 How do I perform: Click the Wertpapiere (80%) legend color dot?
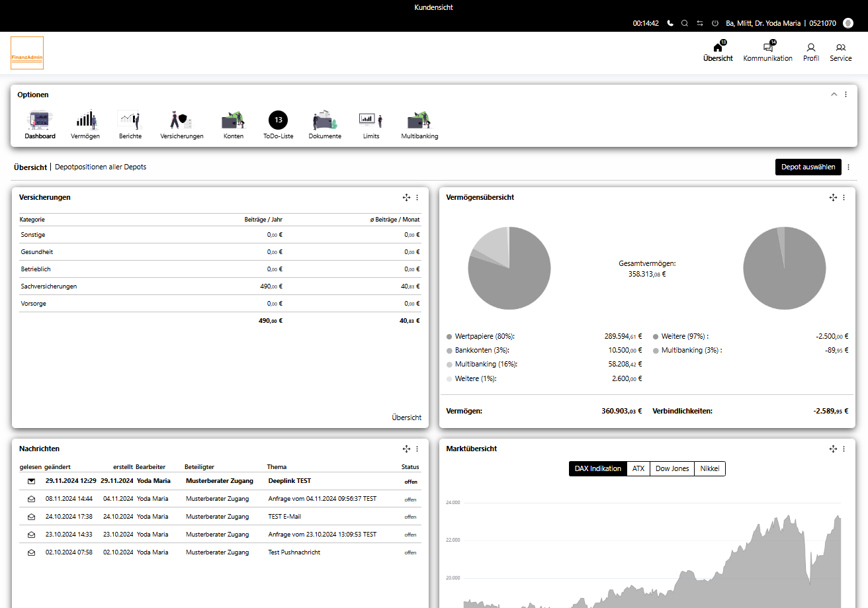449,337
